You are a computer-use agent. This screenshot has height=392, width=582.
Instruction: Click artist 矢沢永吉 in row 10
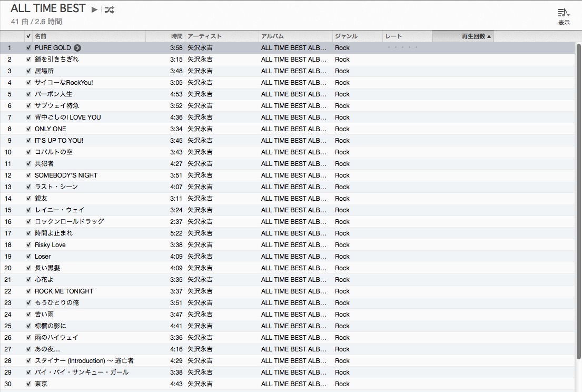[x=200, y=152]
